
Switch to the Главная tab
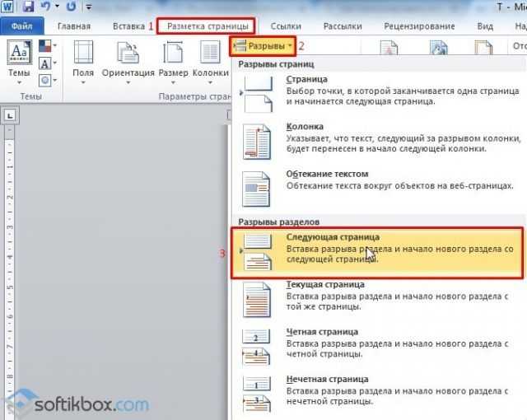click(x=74, y=26)
